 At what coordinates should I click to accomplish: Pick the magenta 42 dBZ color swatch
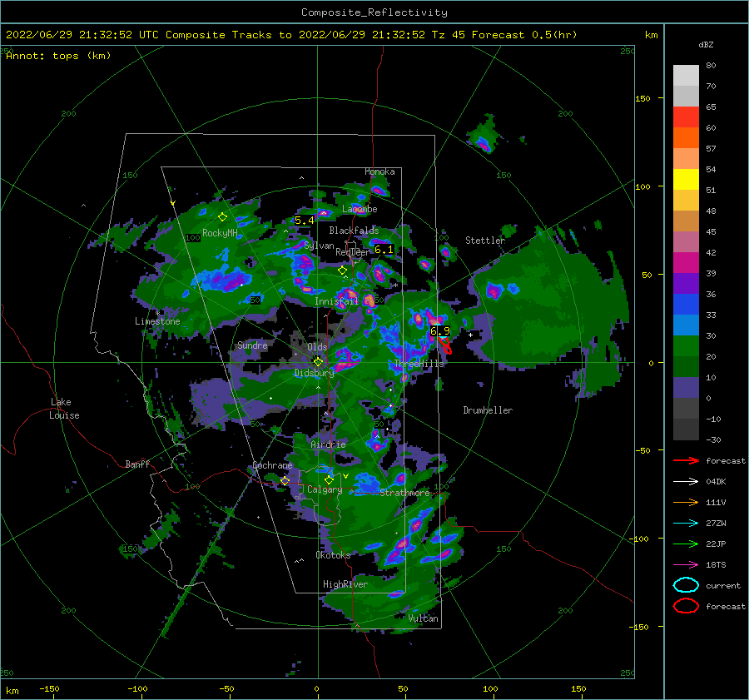[686, 263]
